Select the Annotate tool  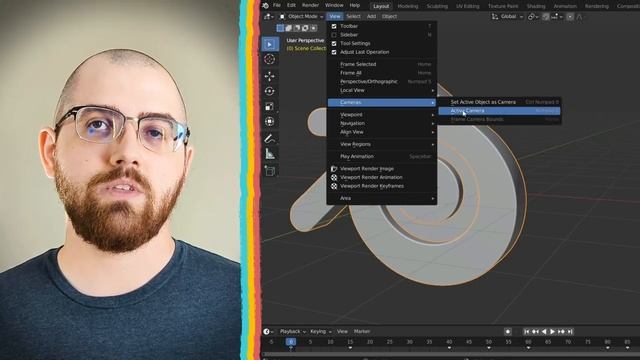(269, 139)
